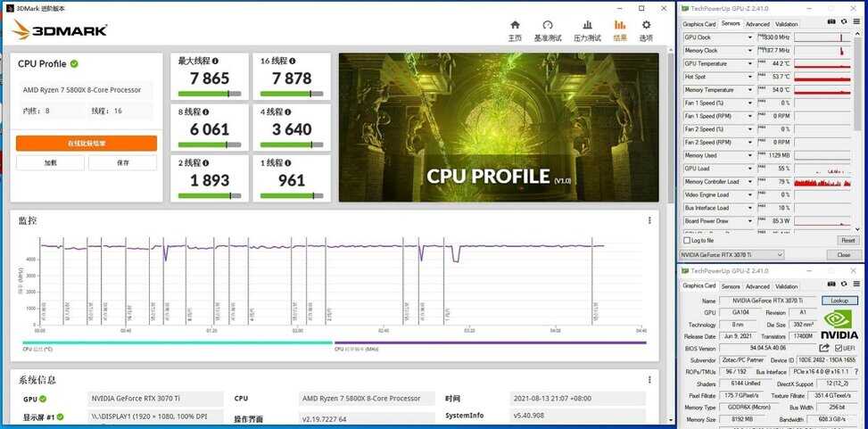The image size is (868, 429).
Task: Open the Results (结果) orange chart icon
Action: (620, 25)
